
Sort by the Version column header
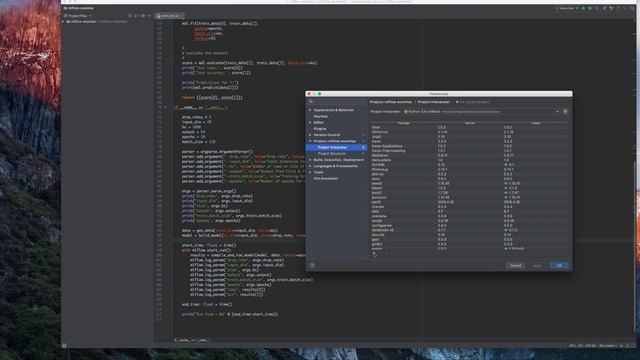tap(470, 123)
